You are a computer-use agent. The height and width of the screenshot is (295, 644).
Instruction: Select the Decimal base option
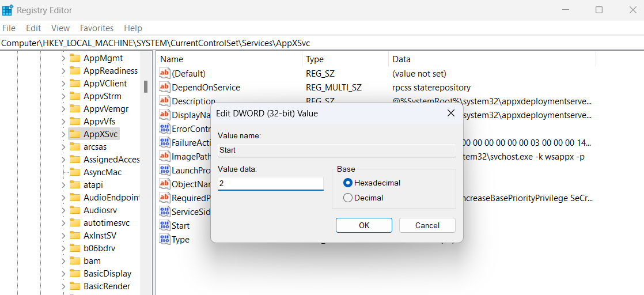pyautogui.click(x=348, y=198)
